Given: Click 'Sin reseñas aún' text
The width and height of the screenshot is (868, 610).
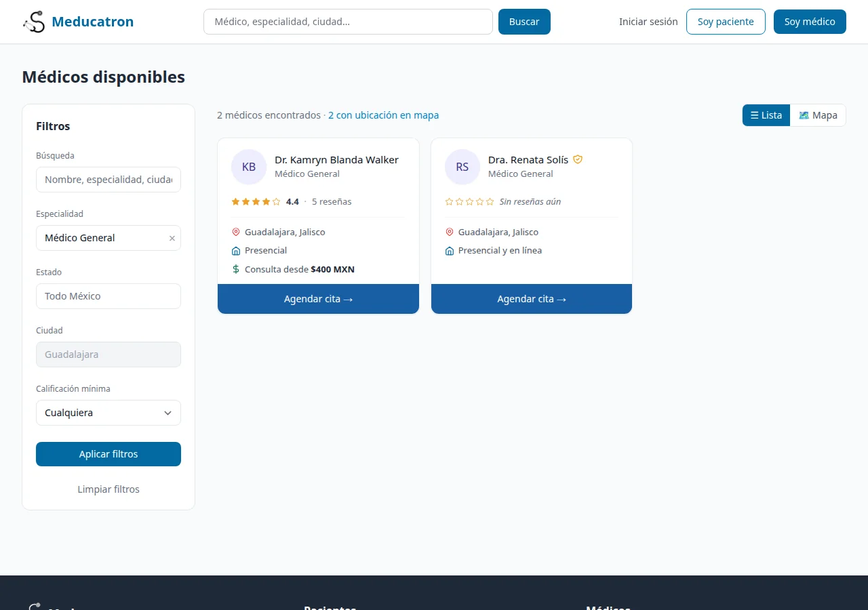Looking at the screenshot, I should [x=530, y=201].
